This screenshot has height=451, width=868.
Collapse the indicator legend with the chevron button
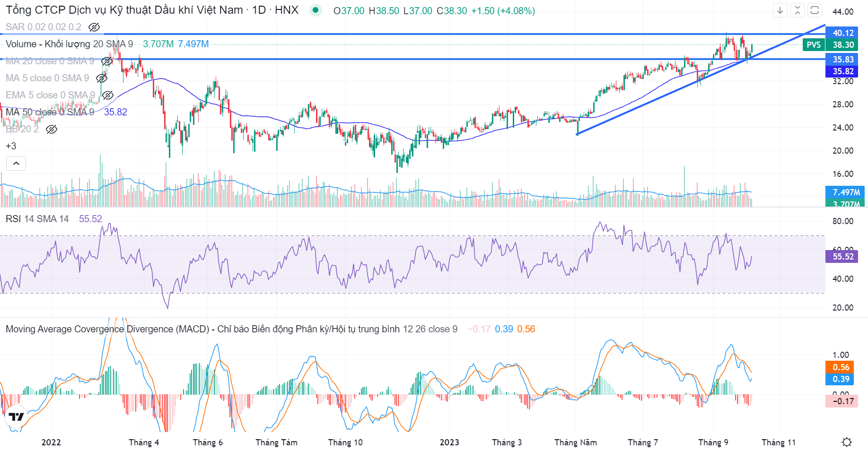pyautogui.click(x=16, y=164)
